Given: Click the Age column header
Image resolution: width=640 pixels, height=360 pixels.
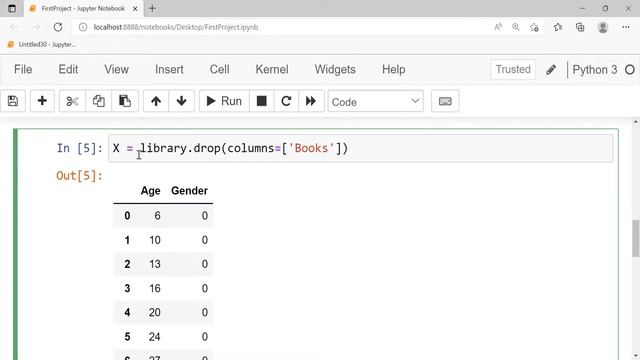Looking at the screenshot, I should pyautogui.click(x=151, y=191).
